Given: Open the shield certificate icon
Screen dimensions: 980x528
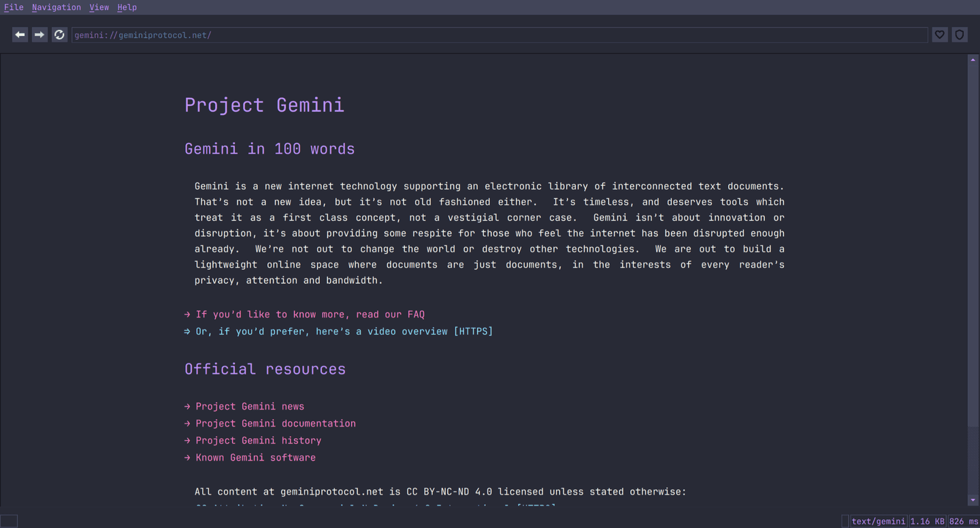Looking at the screenshot, I should (959, 35).
